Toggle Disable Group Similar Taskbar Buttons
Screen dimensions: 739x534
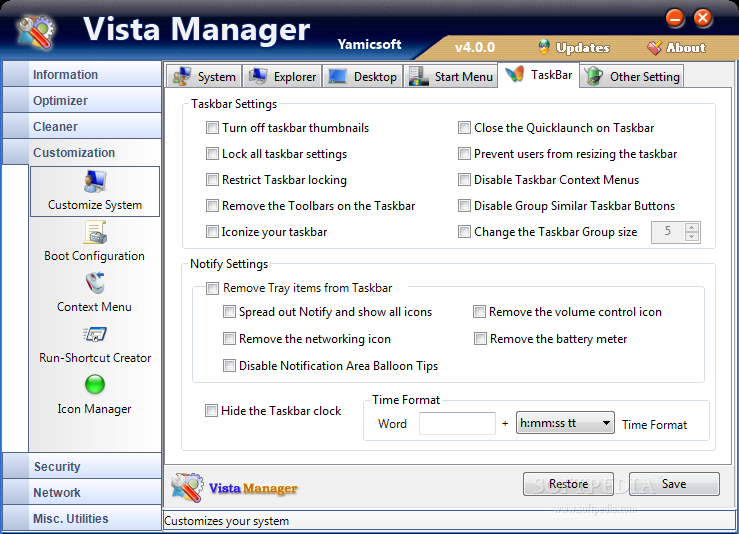[464, 205]
